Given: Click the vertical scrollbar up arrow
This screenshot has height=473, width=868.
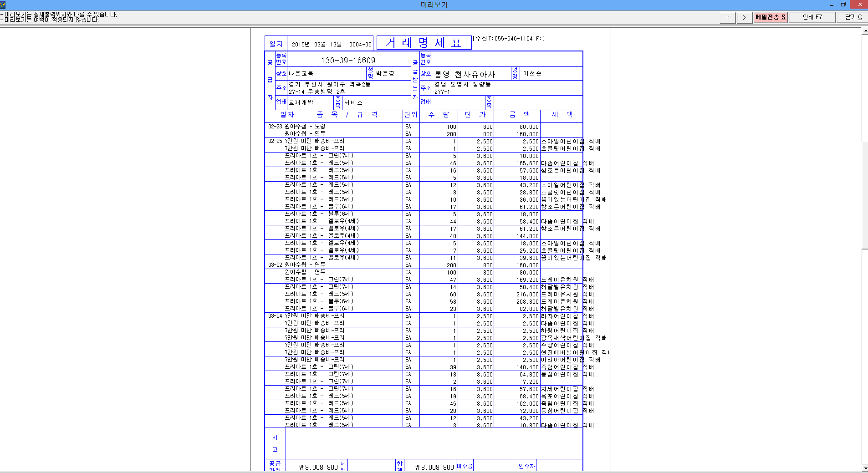Looking at the screenshot, I should pyautogui.click(x=865, y=31).
